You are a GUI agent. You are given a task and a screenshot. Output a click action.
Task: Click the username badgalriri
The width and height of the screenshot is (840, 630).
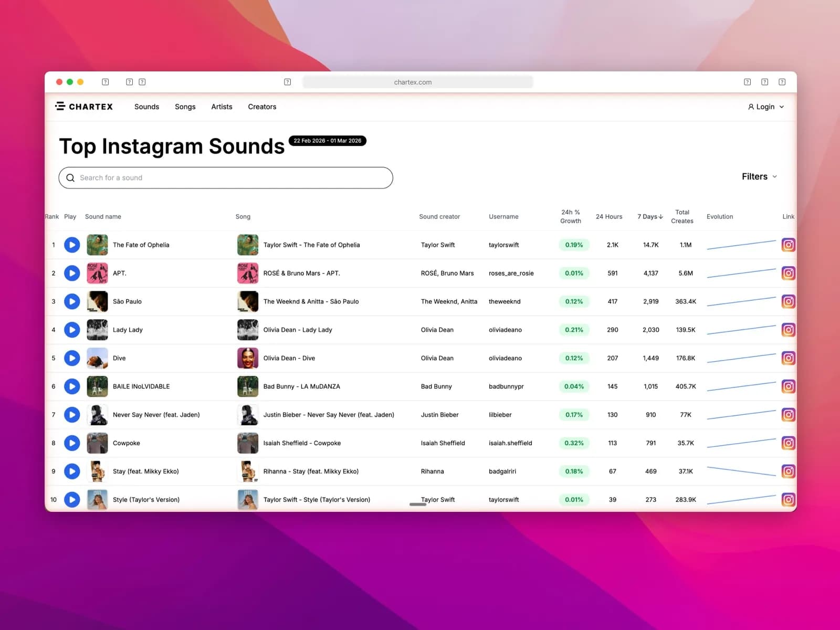point(502,471)
